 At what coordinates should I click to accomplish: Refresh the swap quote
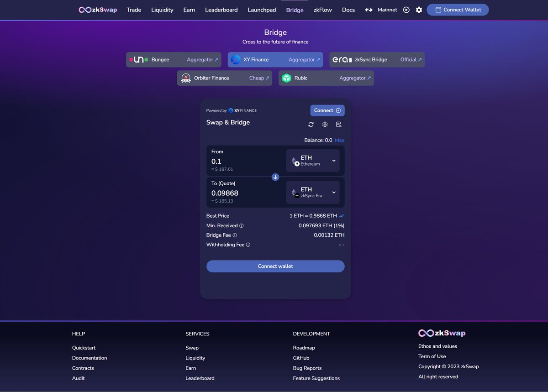coord(311,125)
